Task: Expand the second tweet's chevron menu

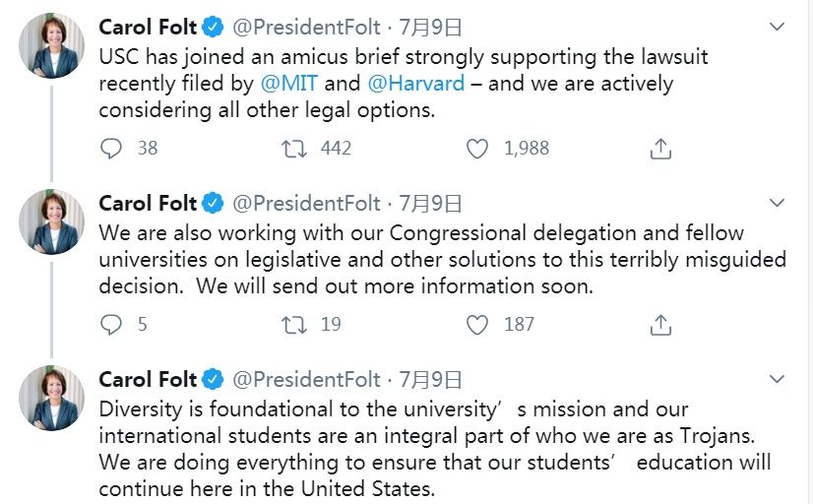Action: click(777, 203)
